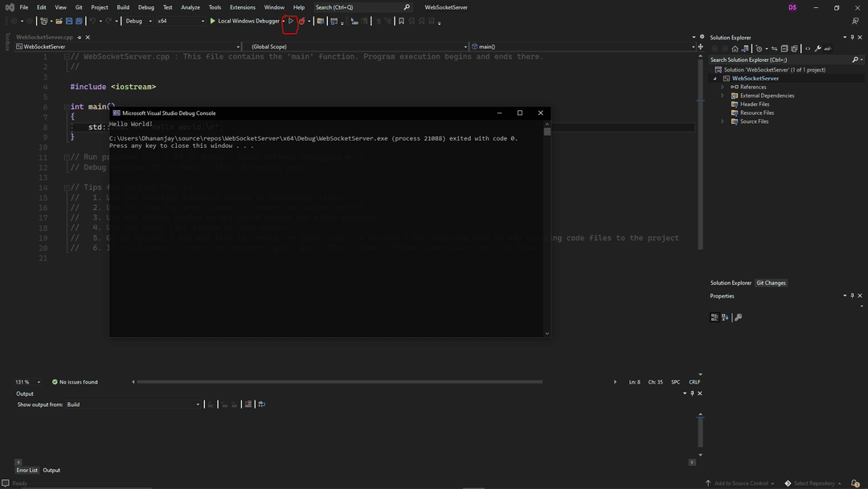Open the DS account badge
Viewport: 868px width, 489px height.
[x=792, y=7]
